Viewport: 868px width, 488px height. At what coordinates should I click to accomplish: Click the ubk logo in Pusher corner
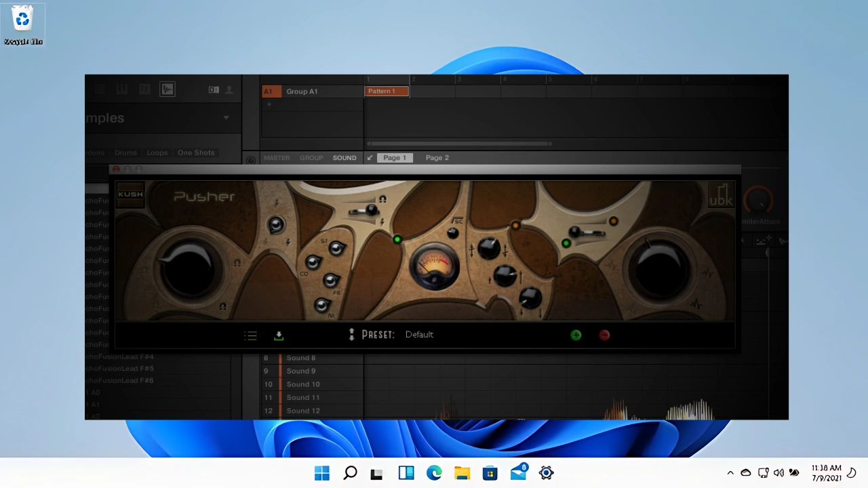[x=720, y=196]
